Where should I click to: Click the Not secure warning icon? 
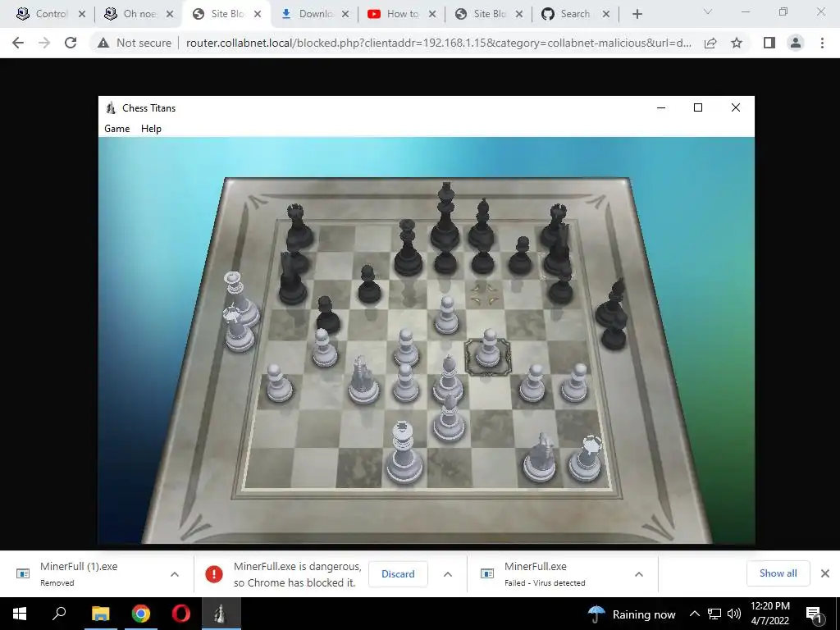click(x=103, y=43)
